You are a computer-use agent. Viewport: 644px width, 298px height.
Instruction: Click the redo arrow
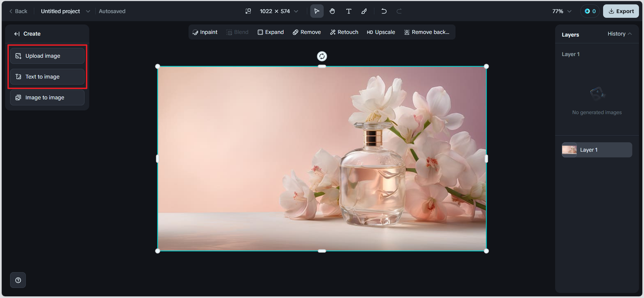pyautogui.click(x=399, y=11)
